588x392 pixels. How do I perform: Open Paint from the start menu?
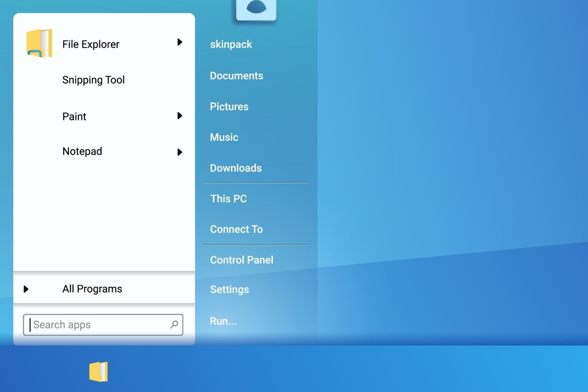point(74,116)
